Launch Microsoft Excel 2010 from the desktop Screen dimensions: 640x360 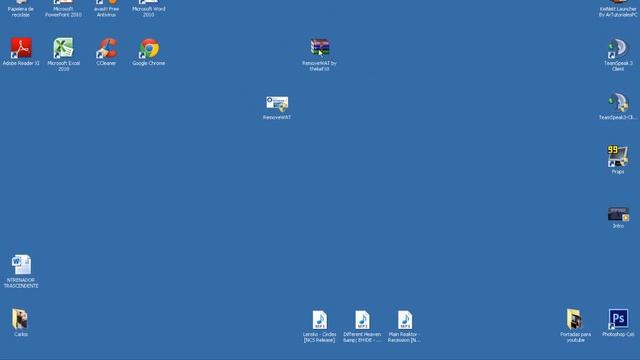tap(63, 48)
